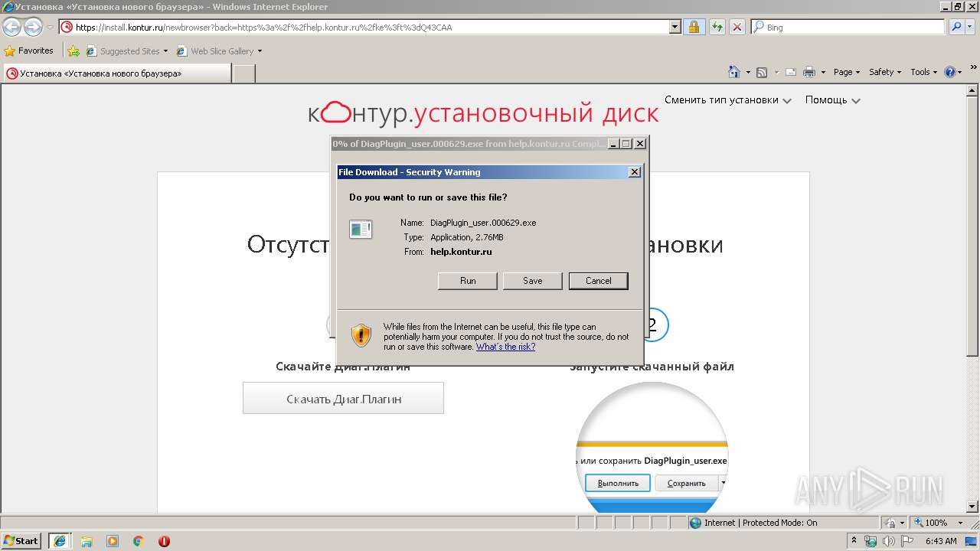Click the network tray icon
The image size is (980, 551).
click(x=871, y=541)
